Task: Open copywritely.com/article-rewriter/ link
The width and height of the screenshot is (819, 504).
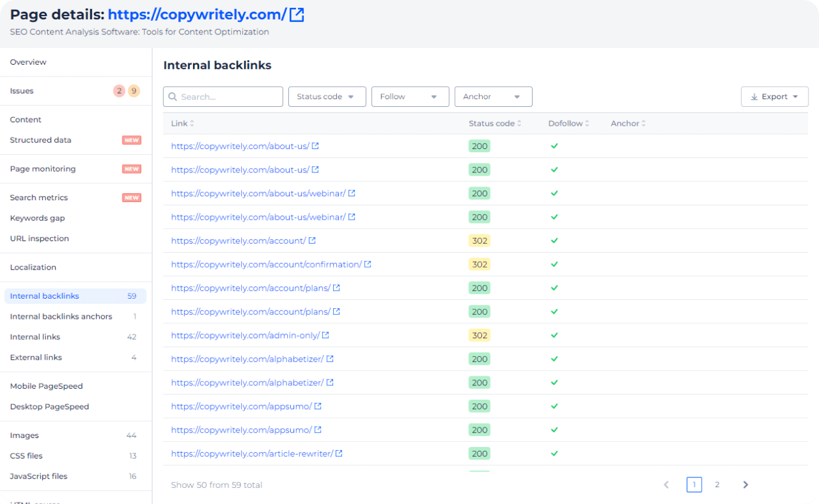Action: (x=252, y=453)
